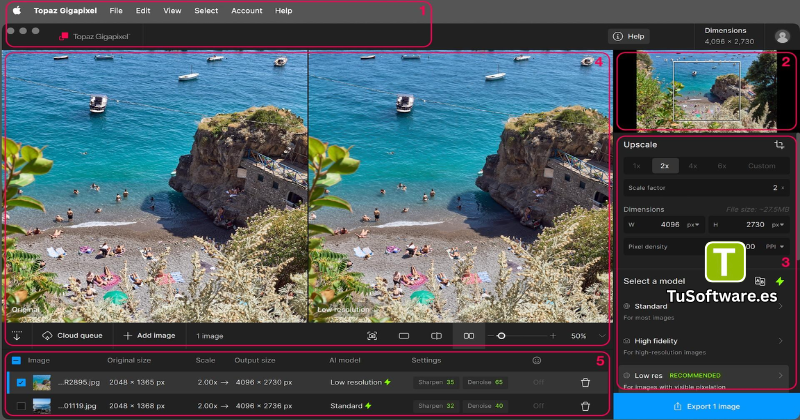The width and height of the screenshot is (800, 420).
Task: Click Export 1 image button
Action: (x=706, y=406)
